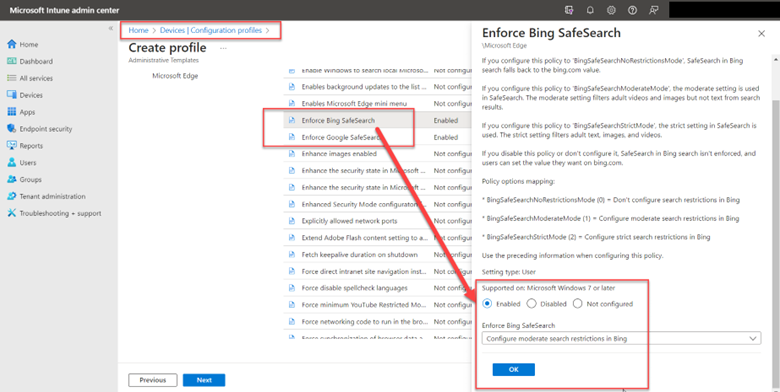Collapse the left navigation pane

[x=111, y=28]
